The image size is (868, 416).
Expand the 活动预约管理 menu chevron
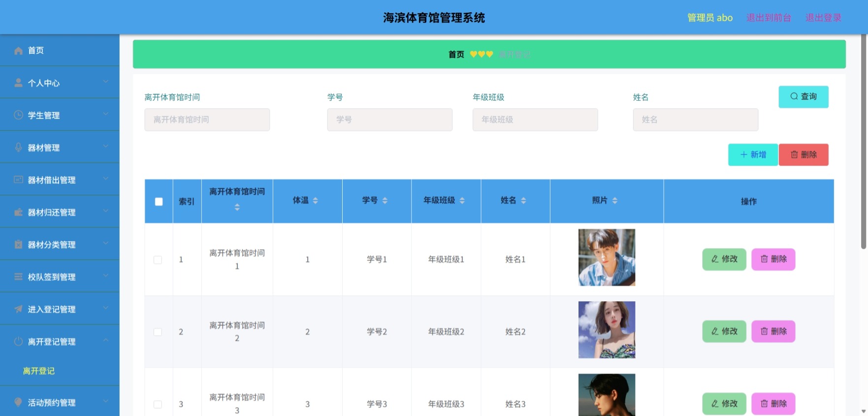[106, 401]
